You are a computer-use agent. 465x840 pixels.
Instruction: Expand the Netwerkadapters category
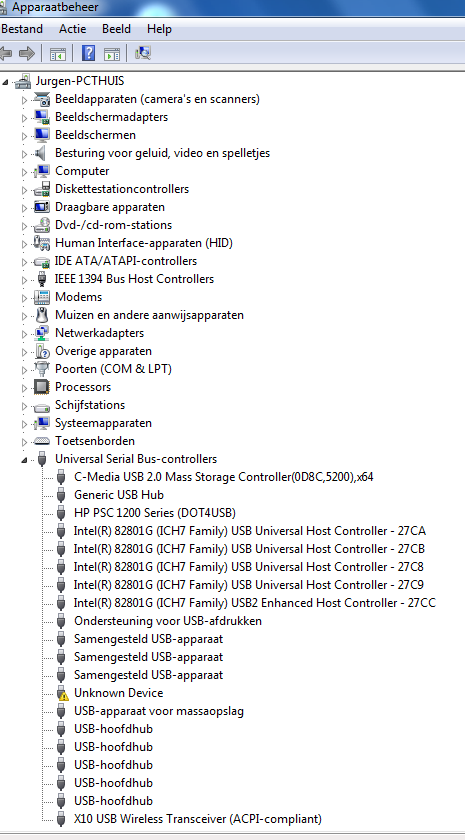point(24,334)
